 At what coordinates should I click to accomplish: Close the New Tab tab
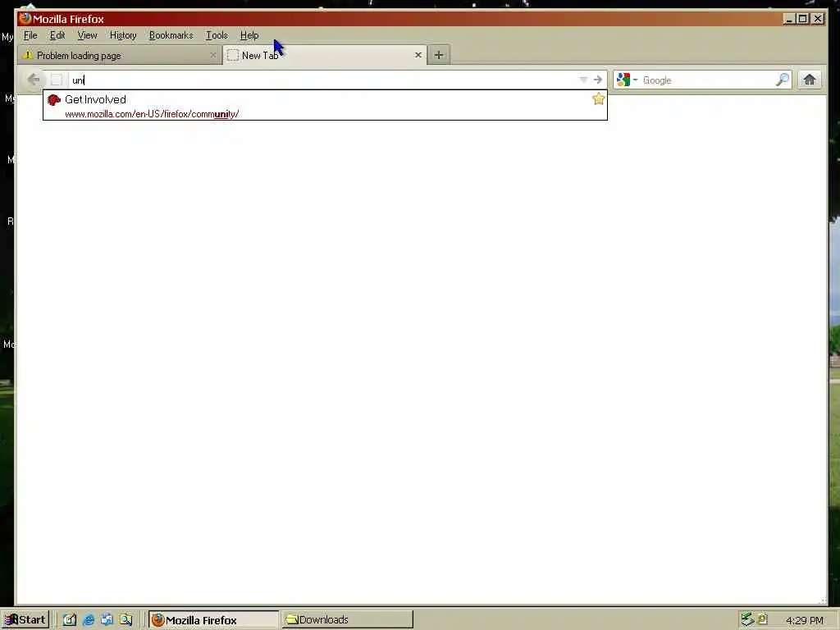click(x=418, y=55)
